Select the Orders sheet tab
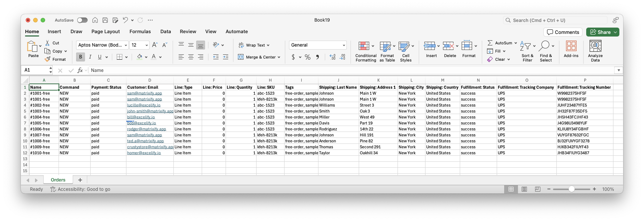This screenshot has width=644, height=221. [58, 180]
